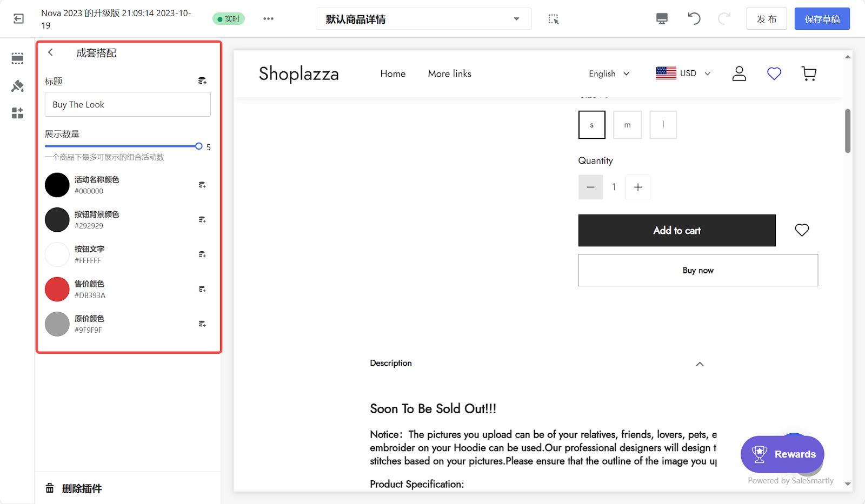
Task: Click the preview vertical scrollbar thumb
Action: [848, 131]
